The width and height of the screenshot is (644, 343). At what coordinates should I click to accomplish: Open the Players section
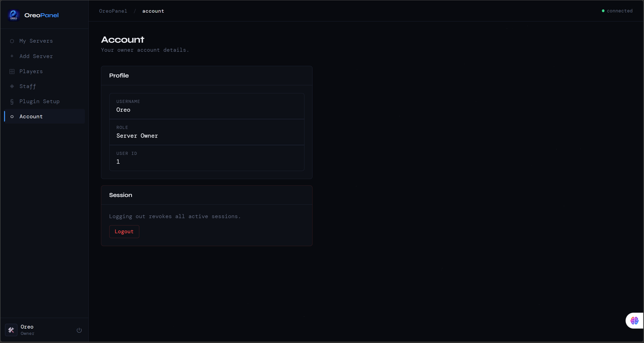point(44,71)
